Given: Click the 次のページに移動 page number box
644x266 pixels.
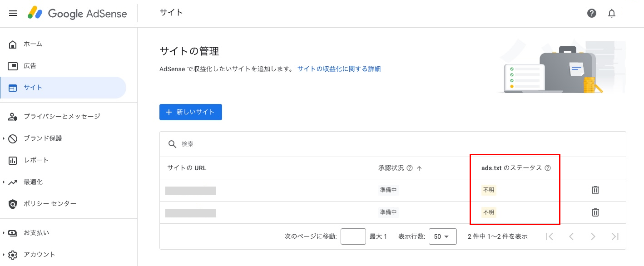Looking at the screenshot, I should pyautogui.click(x=353, y=236).
